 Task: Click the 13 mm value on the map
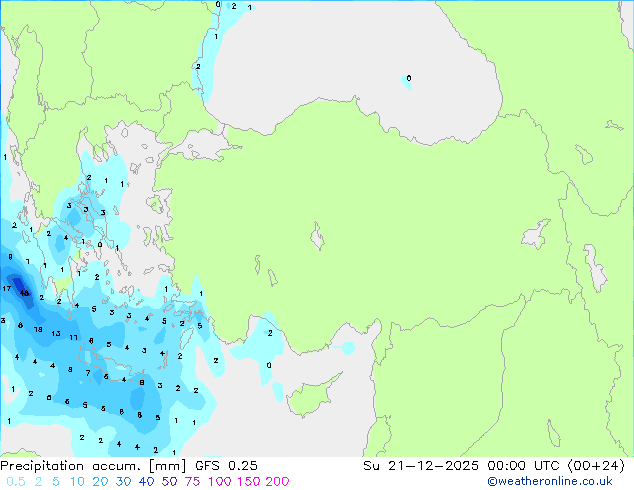click(56, 334)
